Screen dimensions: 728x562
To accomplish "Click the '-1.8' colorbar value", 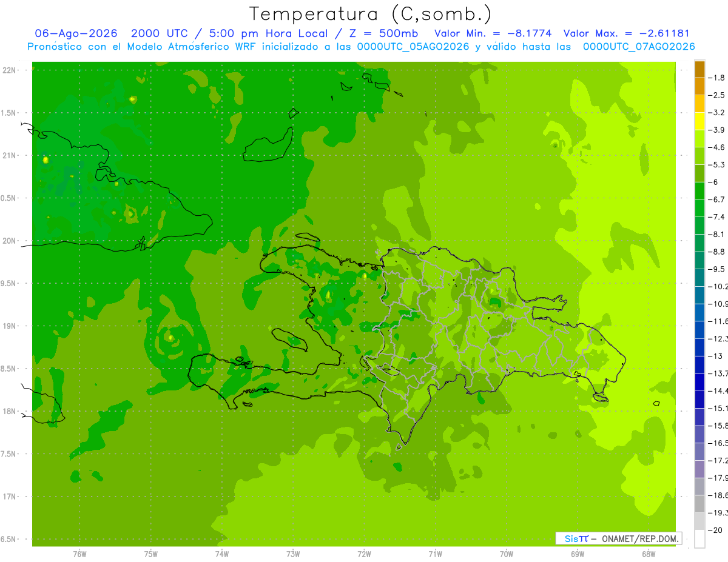I will [716, 78].
